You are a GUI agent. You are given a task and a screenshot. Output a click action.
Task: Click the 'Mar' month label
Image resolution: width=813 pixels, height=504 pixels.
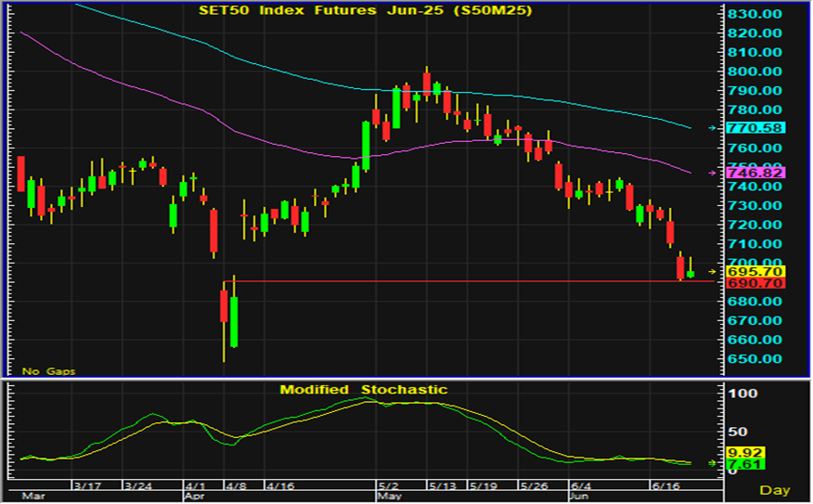33,497
